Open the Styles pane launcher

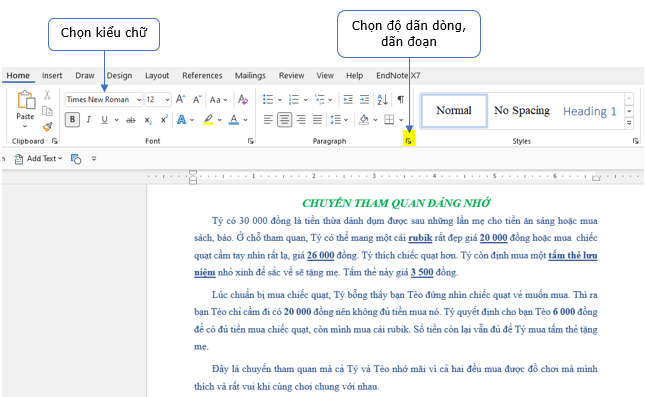pyautogui.click(x=635, y=141)
